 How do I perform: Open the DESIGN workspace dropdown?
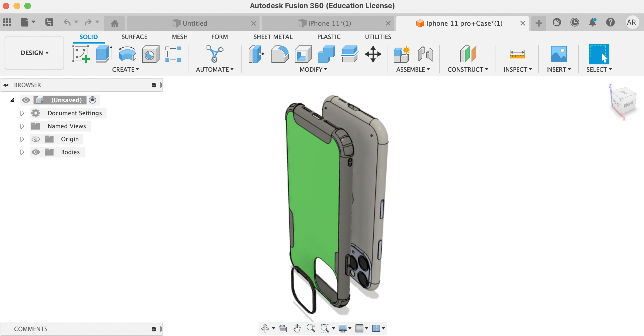point(34,53)
